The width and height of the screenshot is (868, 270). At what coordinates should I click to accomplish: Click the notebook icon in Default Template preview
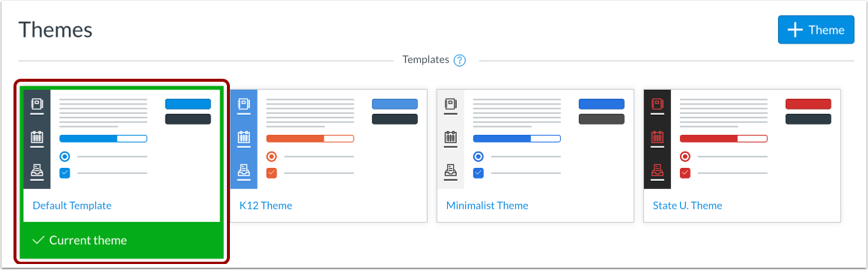coord(37,104)
